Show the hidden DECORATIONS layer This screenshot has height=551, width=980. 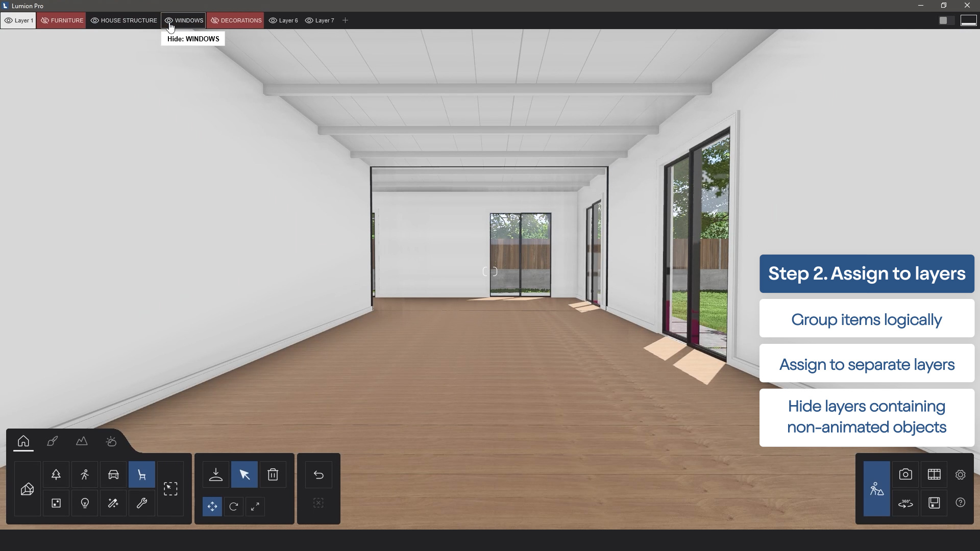[215, 20]
